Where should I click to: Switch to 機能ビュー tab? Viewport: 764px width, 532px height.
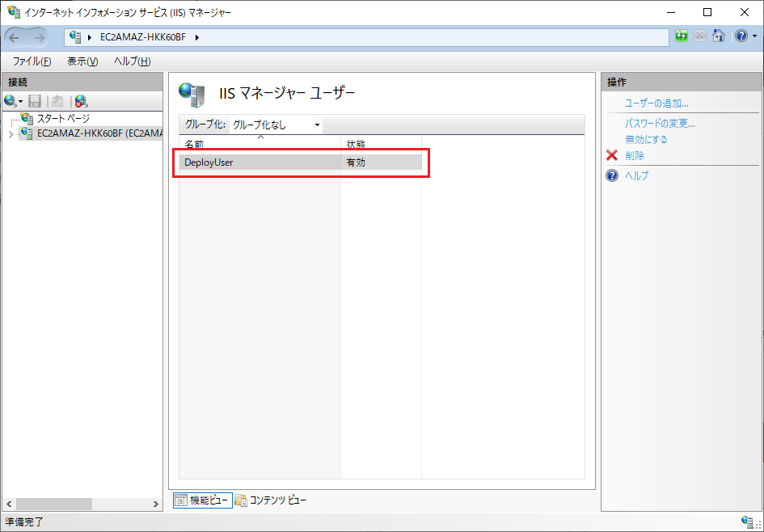203,500
